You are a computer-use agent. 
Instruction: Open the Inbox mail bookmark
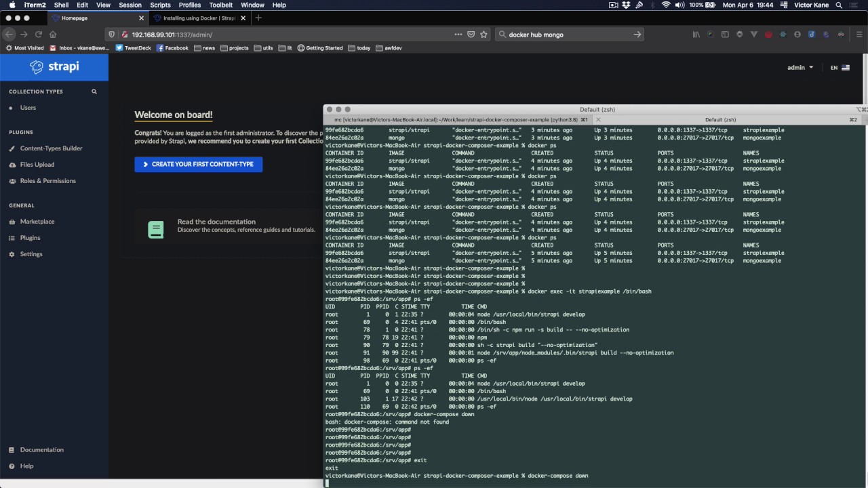tap(79, 48)
